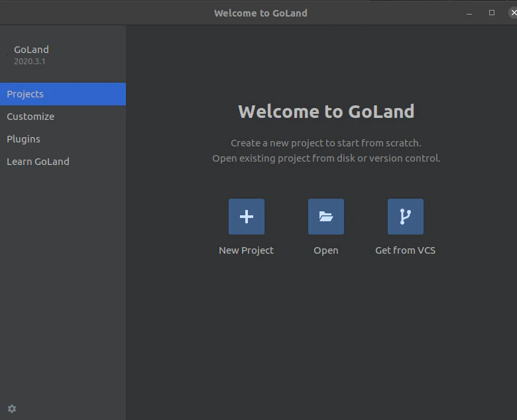
Task: Select the Projects tab
Action: [63, 94]
